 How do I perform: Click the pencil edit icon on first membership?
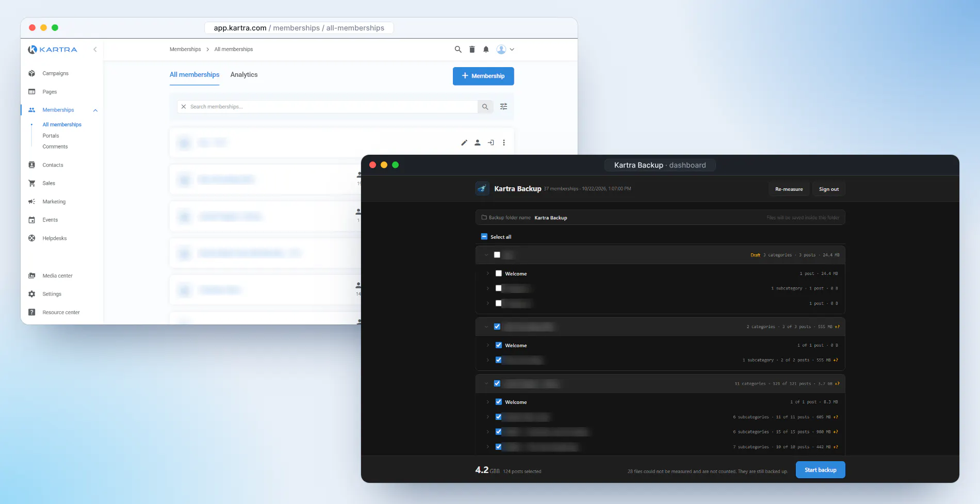(464, 143)
